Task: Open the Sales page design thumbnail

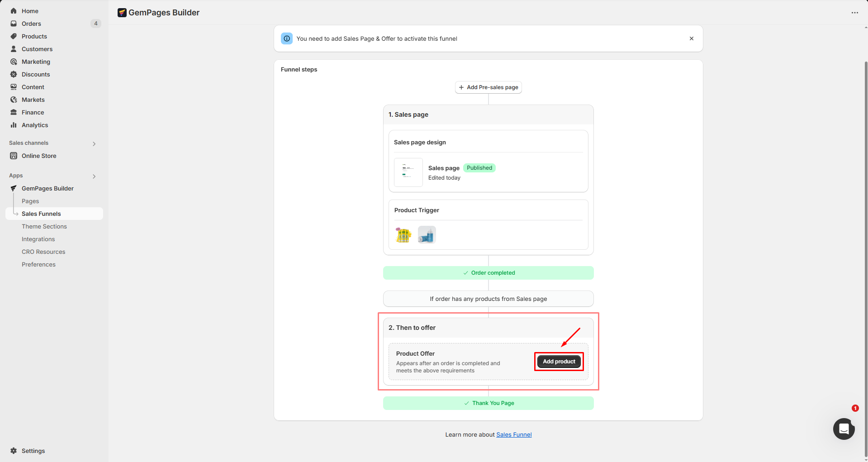Action: (x=408, y=172)
